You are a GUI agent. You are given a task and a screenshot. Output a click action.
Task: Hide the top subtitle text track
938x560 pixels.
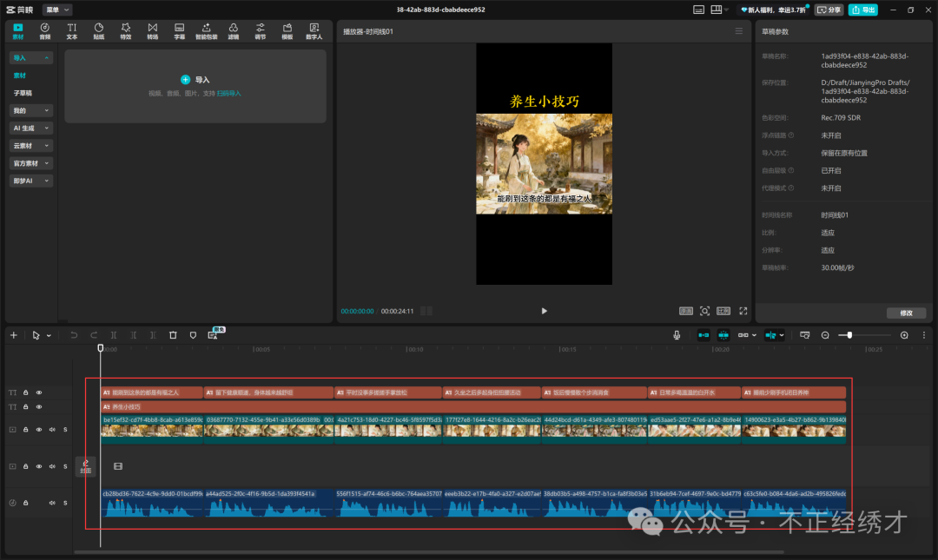(39, 392)
